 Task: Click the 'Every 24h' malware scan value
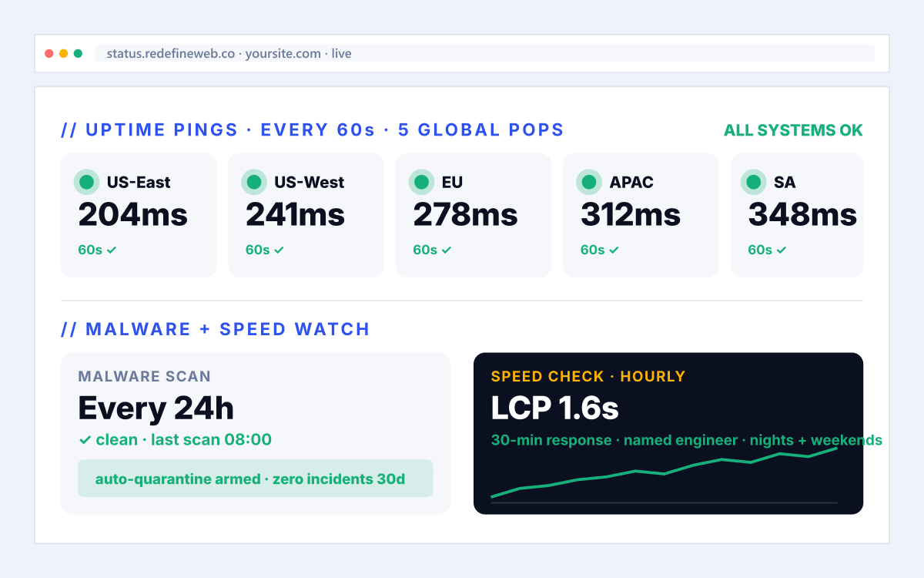[156, 408]
